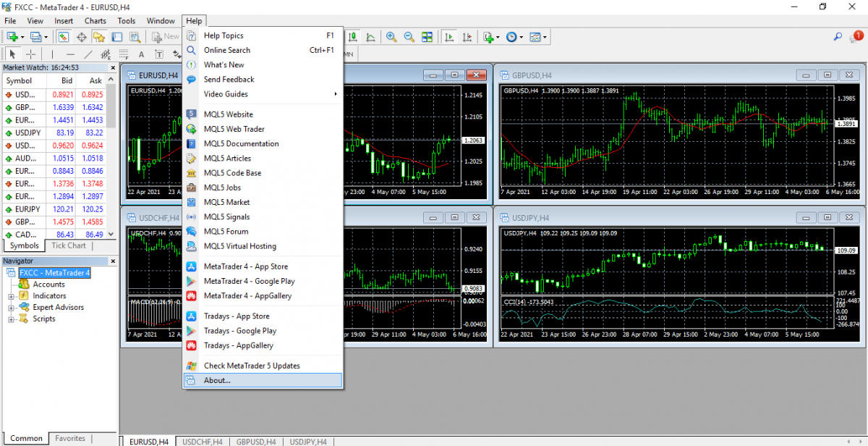Toggle the Strategy Tester toolbar icon
The image size is (868, 446).
(135, 36)
